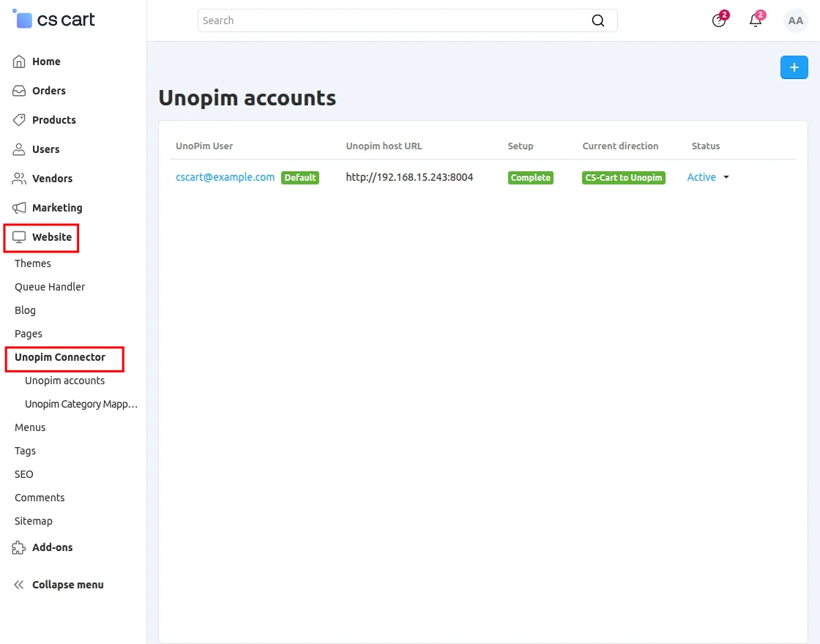Open the Pages section

[x=29, y=334]
